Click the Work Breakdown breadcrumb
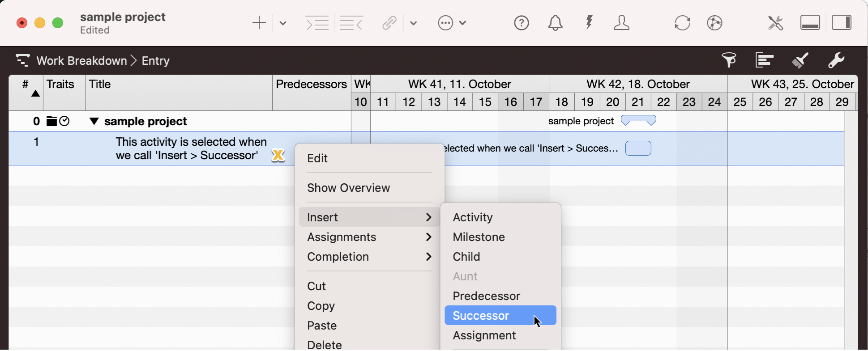 tap(81, 61)
